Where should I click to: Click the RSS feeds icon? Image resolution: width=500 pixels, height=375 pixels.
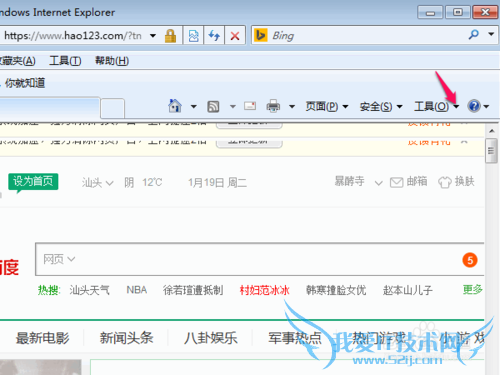pos(213,106)
